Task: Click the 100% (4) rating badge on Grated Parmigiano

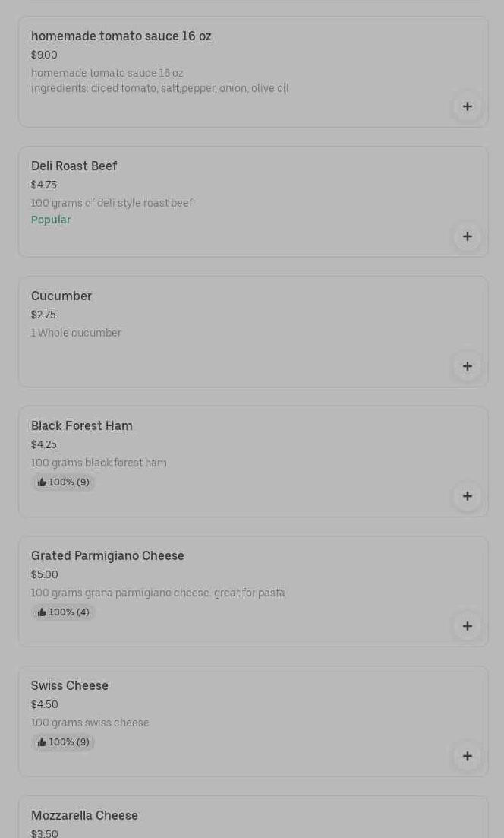Action: [x=64, y=612]
